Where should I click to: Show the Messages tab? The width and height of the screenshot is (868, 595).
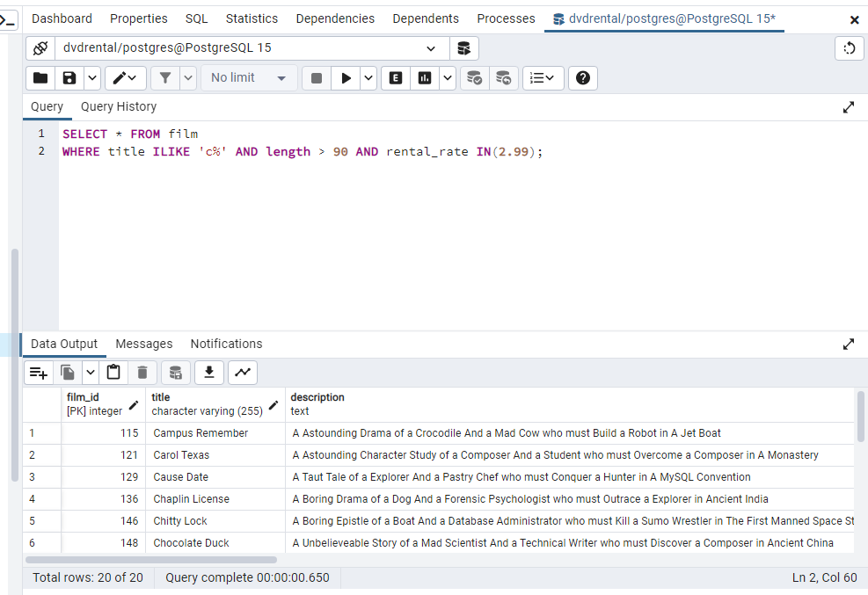click(144, 344)
